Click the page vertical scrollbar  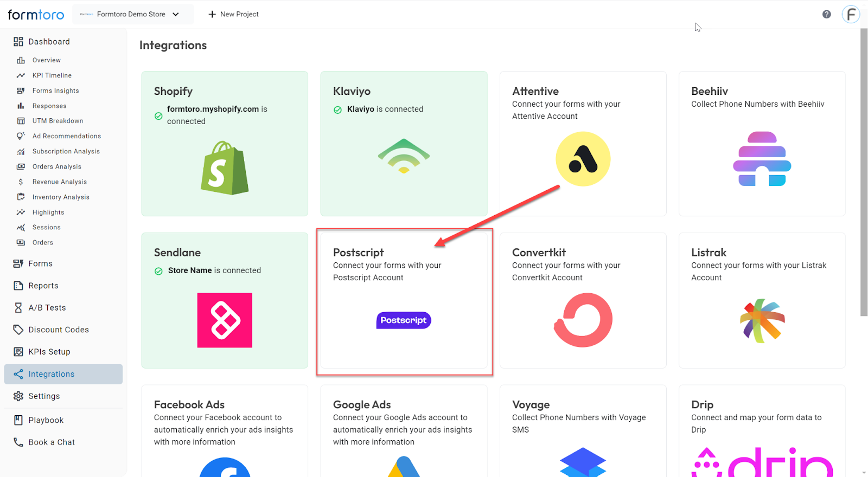click(864, 172)
